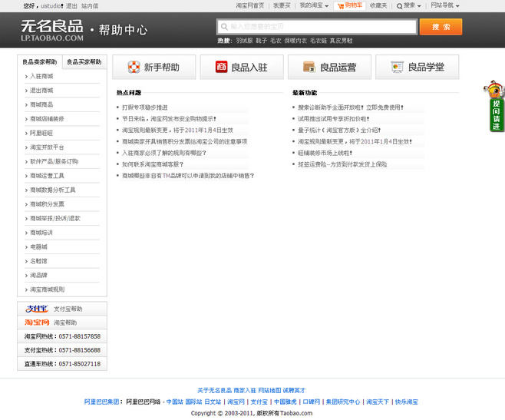Open 淘宝商城规则 category

coord(48,289)
